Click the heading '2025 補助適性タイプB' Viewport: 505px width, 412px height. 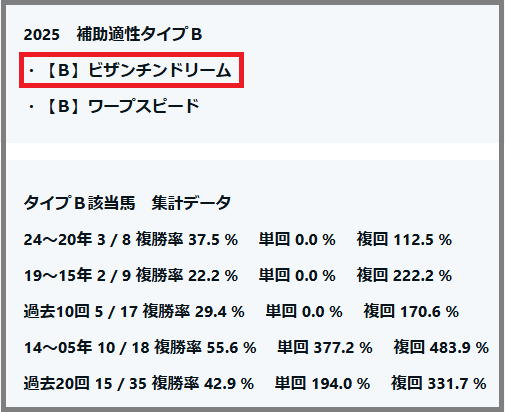pyautogui.click(x=113, y=34)
